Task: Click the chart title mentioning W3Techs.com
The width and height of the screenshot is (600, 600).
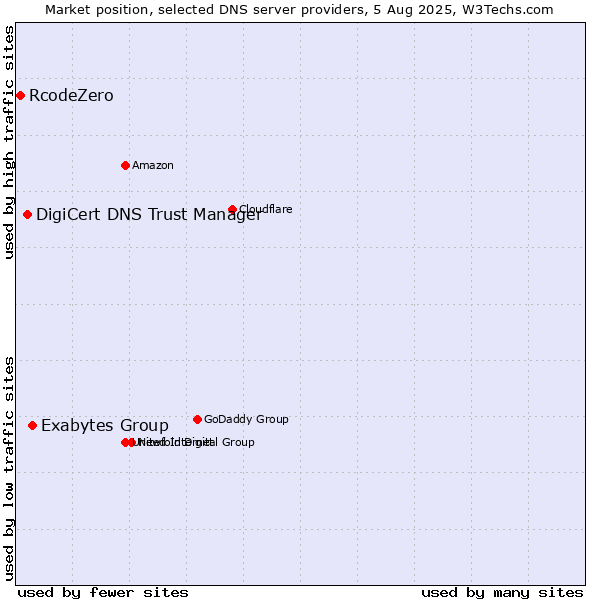Action: click(299, 10)
